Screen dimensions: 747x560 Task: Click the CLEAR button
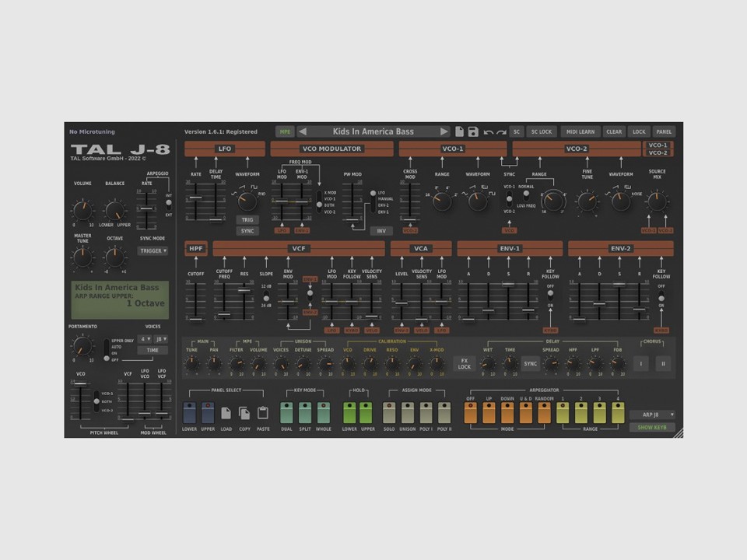[614, 132]
